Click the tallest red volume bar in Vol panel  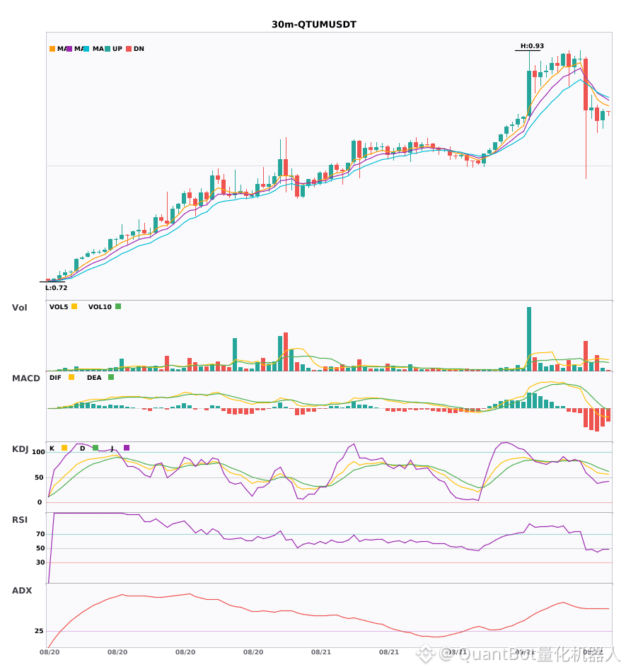(286, 352)
